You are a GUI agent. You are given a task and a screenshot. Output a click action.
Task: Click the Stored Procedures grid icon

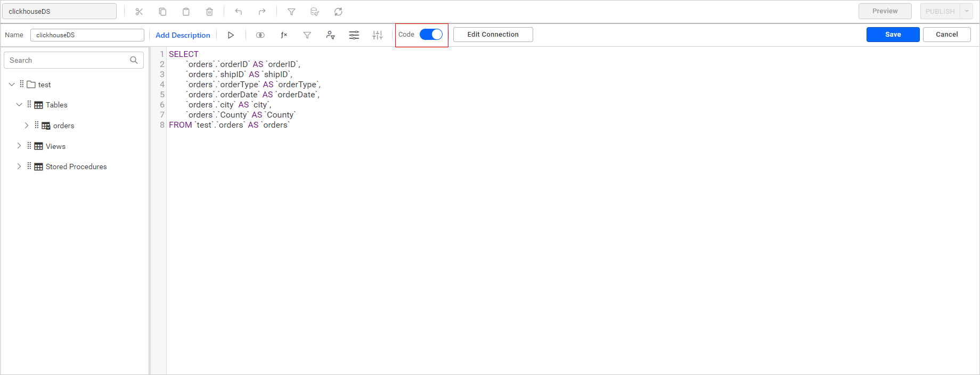point(38,167)
